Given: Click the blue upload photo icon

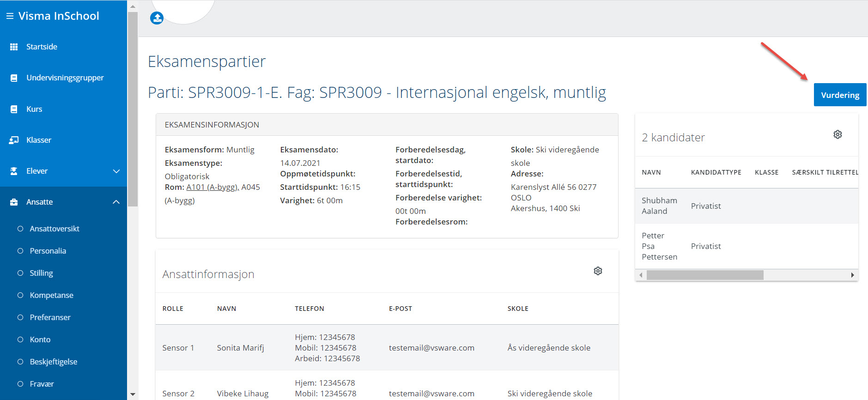Looking at the screenshot, I should pos(157,18).
